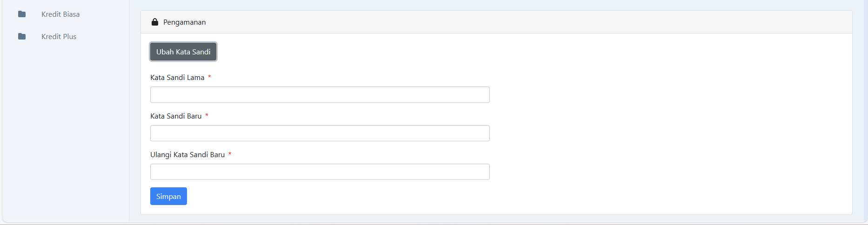
Task: Click the Pengamanan panel title text
Action: coord(184,22)
